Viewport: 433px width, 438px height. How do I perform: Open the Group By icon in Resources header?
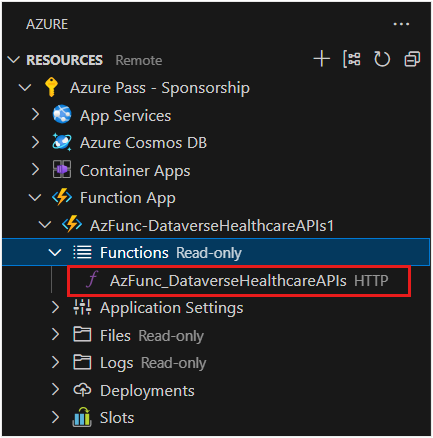coord(352,59)
